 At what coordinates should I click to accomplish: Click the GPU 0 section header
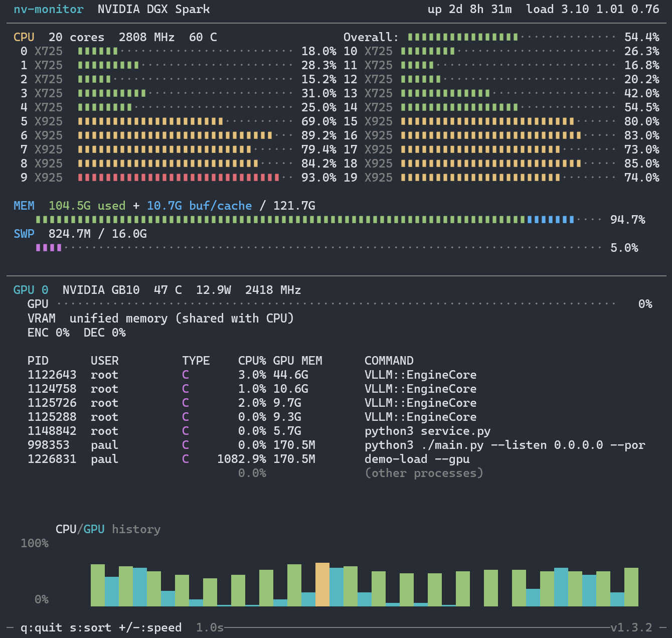(x=31, y=290)
